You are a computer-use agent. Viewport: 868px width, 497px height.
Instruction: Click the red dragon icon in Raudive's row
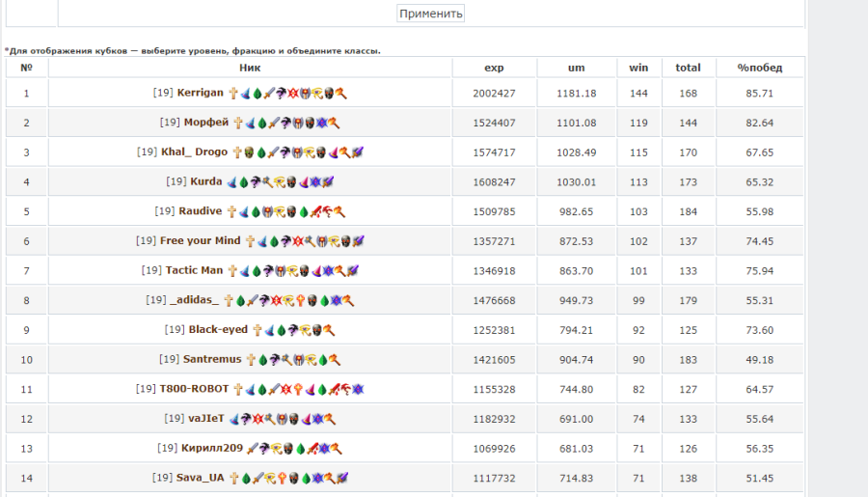coord(327,211)
